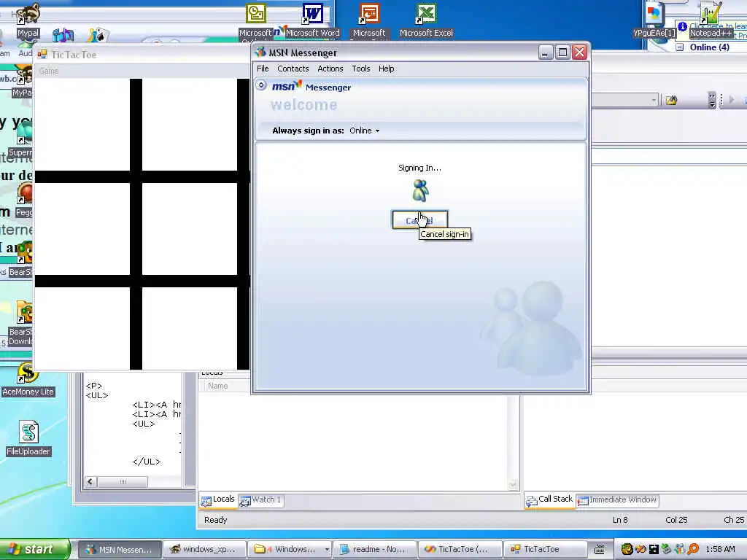The image size is (747, 560).
Task: Switch to readme Notepad taskbar button
Action: coord(374,550)
